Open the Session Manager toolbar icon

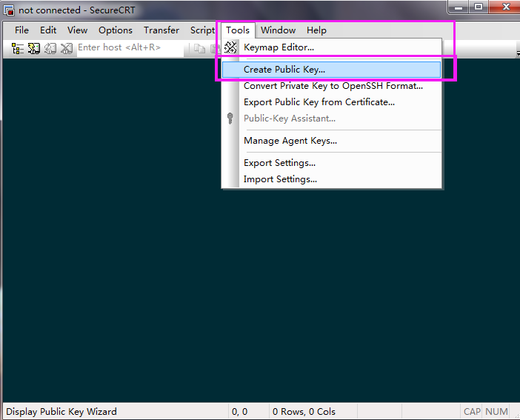click(x=17, y=48)
